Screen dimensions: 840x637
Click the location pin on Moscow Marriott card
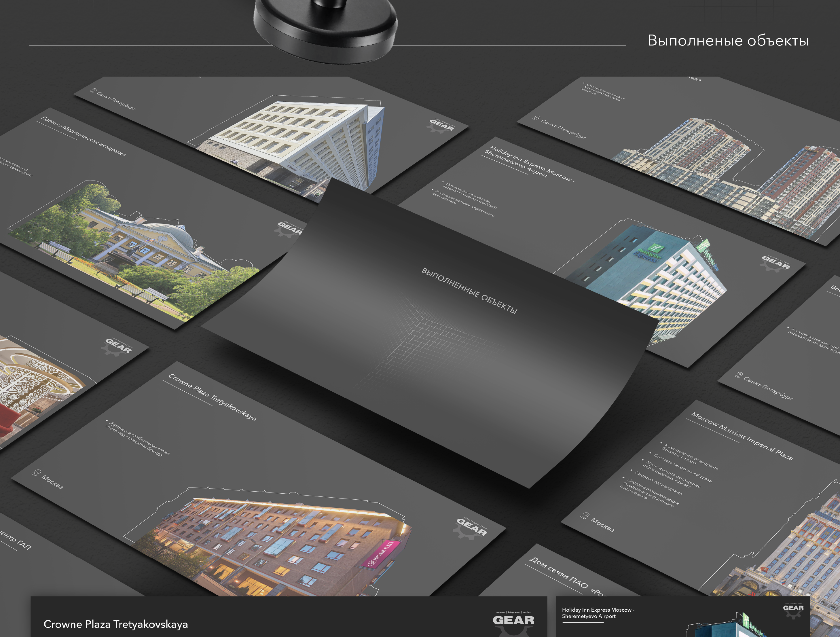(585, 516)
